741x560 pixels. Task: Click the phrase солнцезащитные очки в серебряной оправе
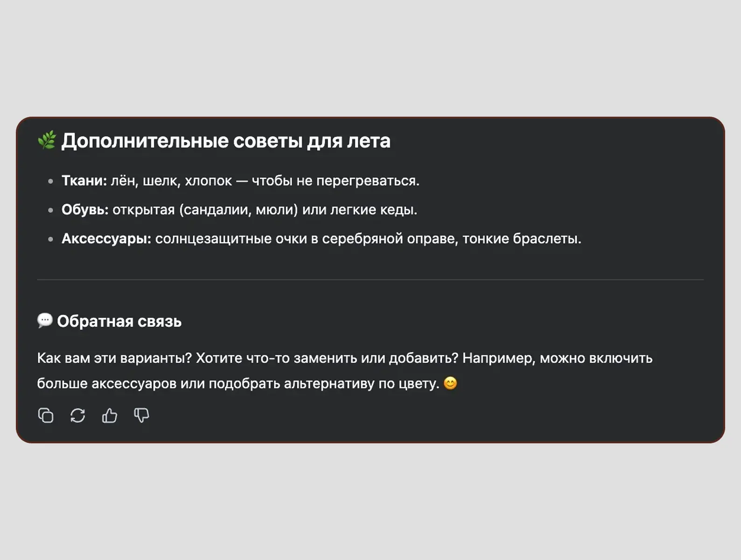307,238
